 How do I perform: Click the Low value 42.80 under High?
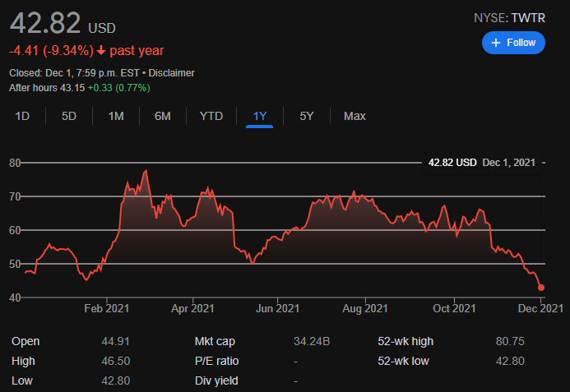tap(116, 380)
